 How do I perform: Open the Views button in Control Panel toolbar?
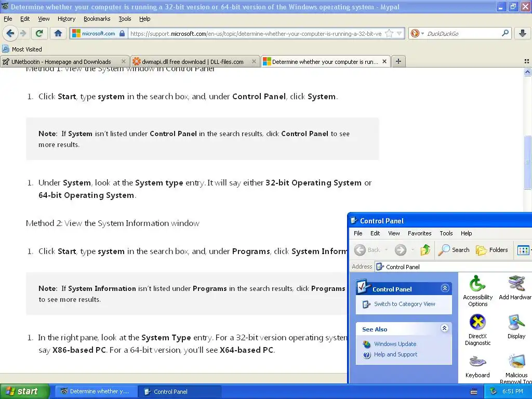point(523,250)
